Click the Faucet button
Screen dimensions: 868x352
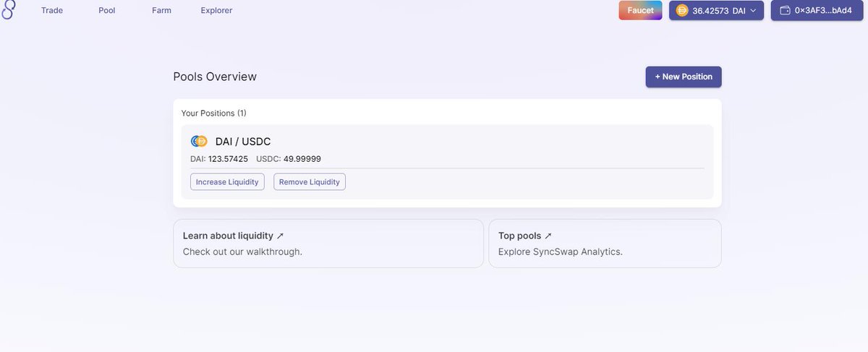pyautogui.click(x=640, y=10)
